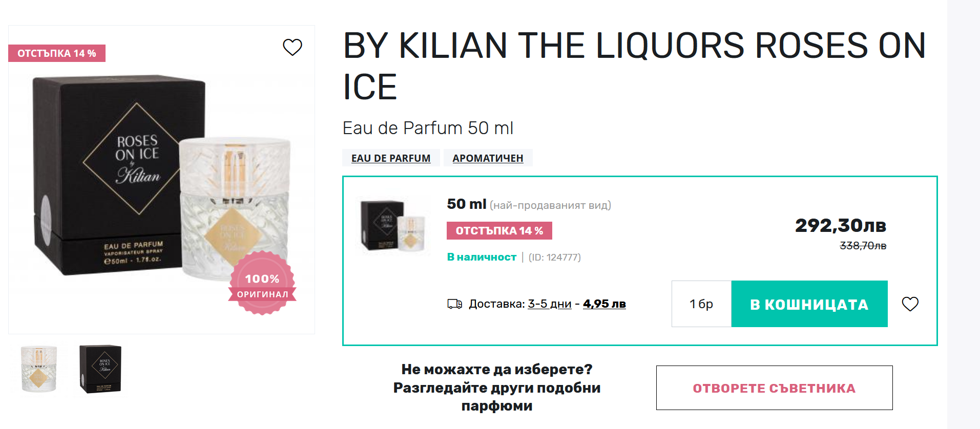Click the discount badge in the 50 ml variant box
This screenshot has height=429, width=980.
[499, 231]
